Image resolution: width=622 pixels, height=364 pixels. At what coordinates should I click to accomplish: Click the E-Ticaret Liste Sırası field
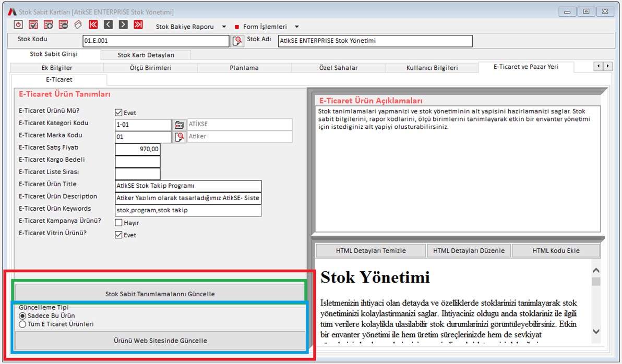[138, 174]
